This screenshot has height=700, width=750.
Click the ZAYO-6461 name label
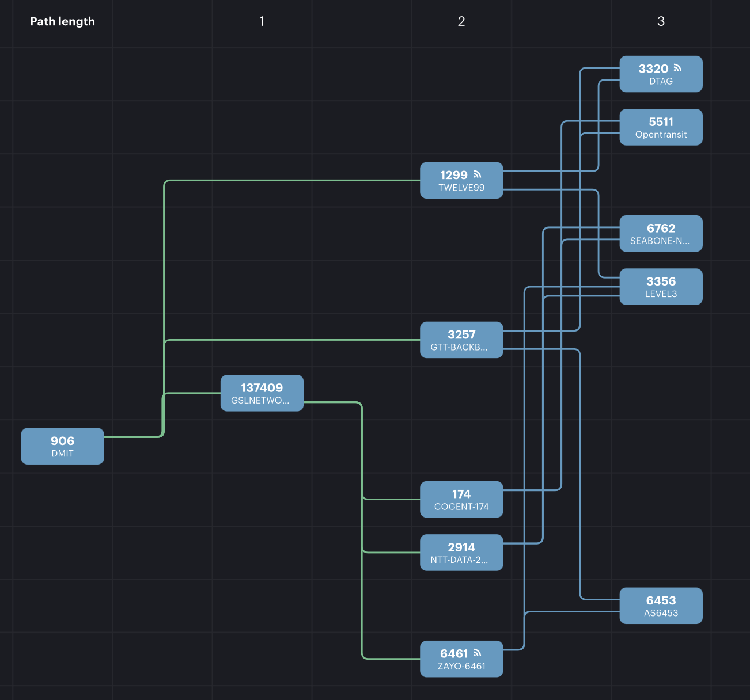(461, 666)
